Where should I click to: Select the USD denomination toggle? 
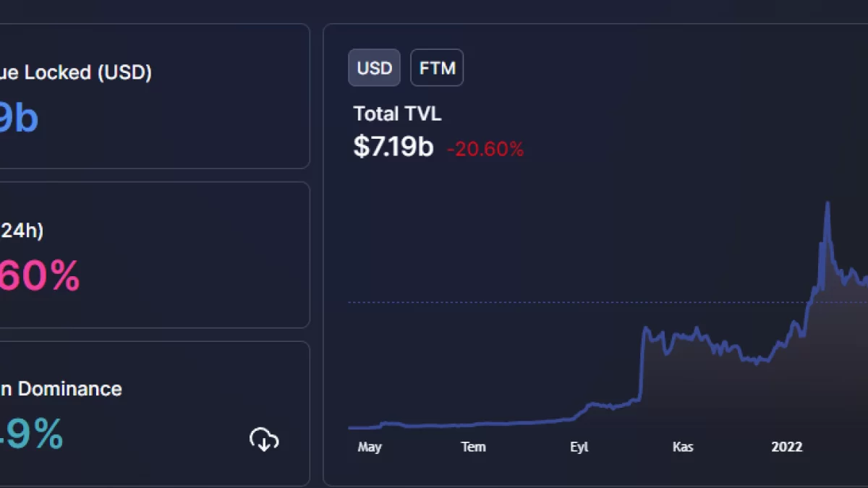[374, 68]
